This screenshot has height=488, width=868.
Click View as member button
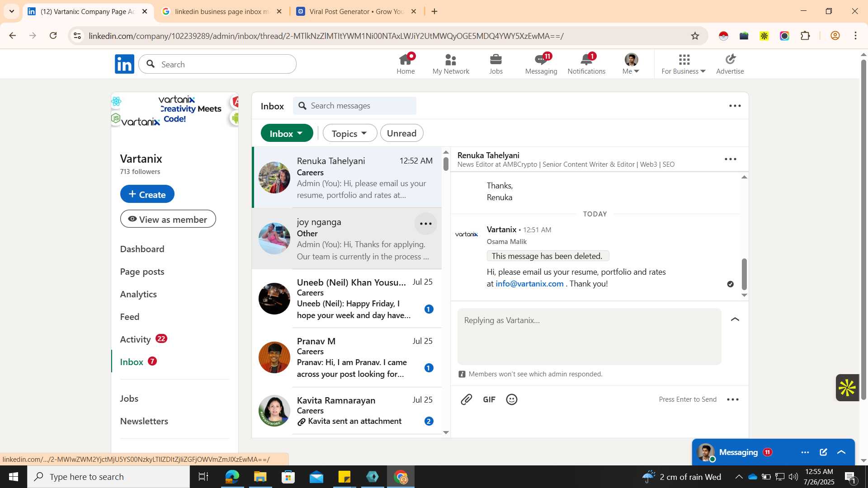coord(168,219)
